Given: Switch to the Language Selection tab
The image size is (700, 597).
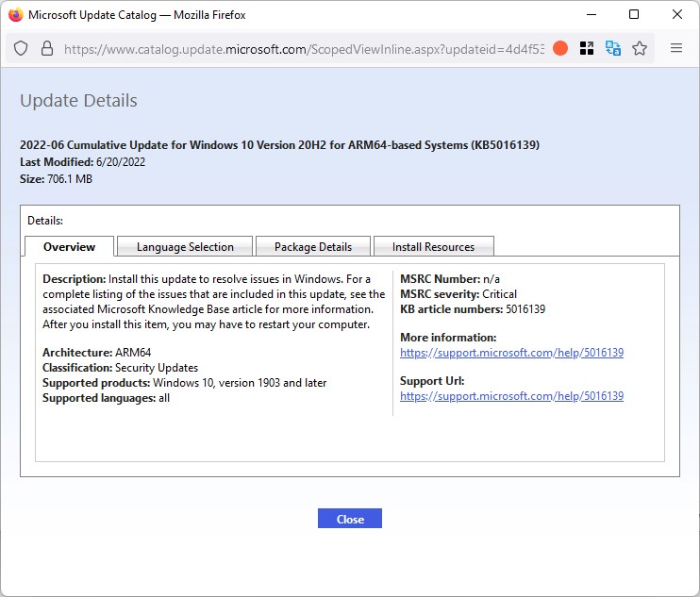Looking at the screenshot, I should click(185, 246).
